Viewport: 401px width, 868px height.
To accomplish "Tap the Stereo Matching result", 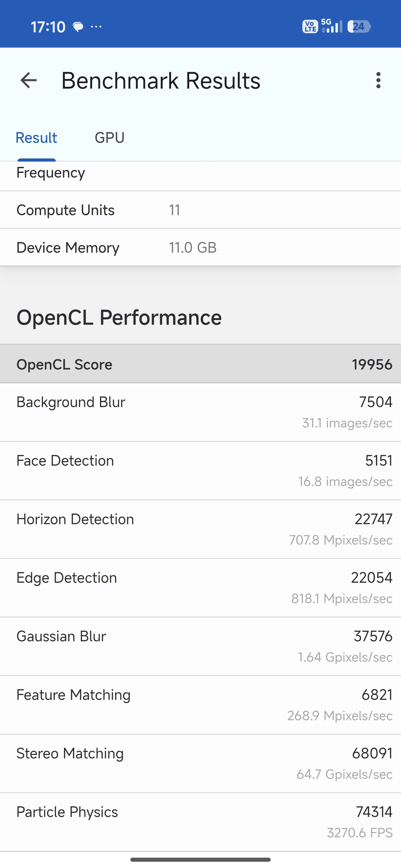I will (x=200, y=763).
